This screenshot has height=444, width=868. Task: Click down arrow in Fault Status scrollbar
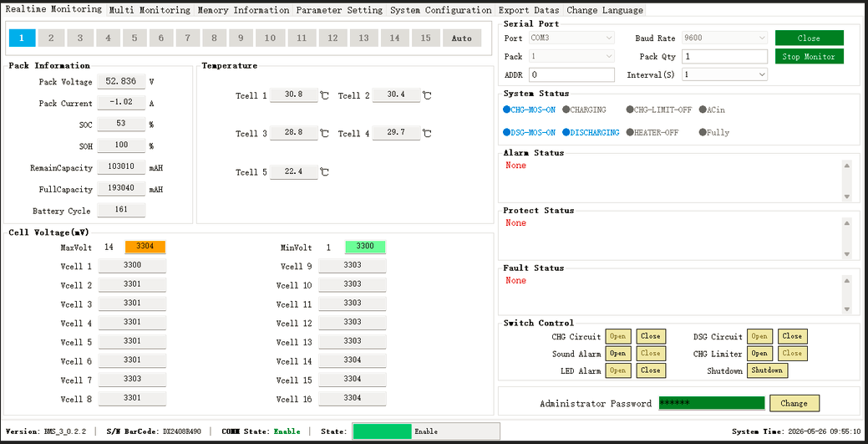(847, 309)
